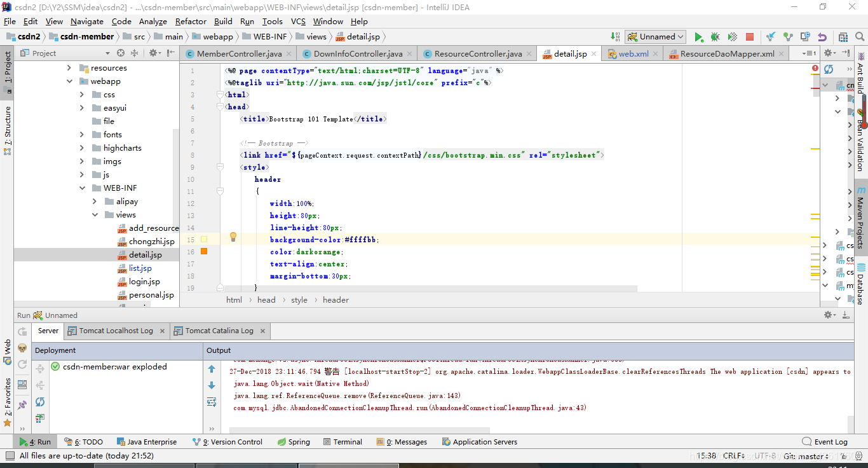
Task: Switch to MemberController.java tab
Action: coord(239,54)
